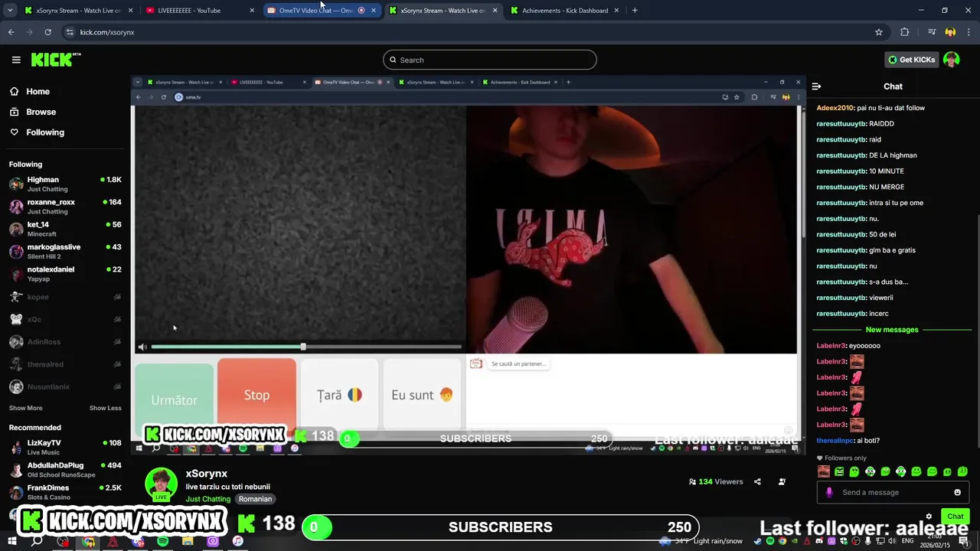The height and width of the screenshot is (551, 980).
Task: Select the angry green Kick emote
Action: pos(839,471)
